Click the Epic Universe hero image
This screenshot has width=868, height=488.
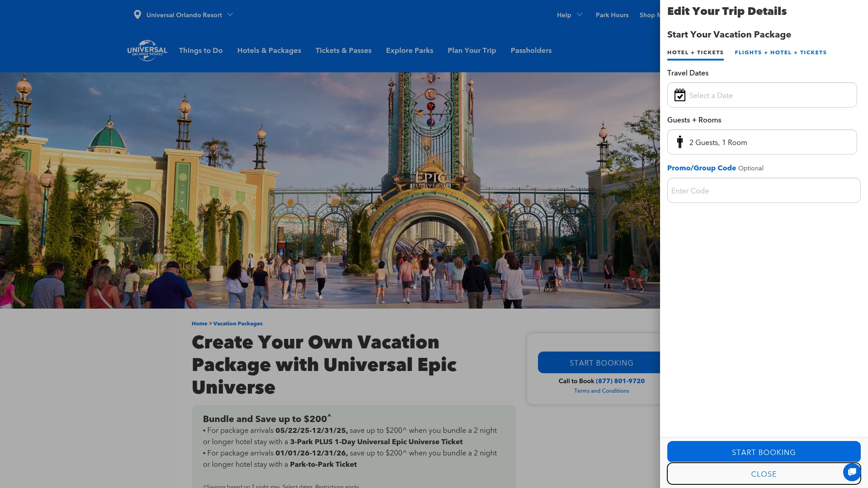(x=330, y=190)
